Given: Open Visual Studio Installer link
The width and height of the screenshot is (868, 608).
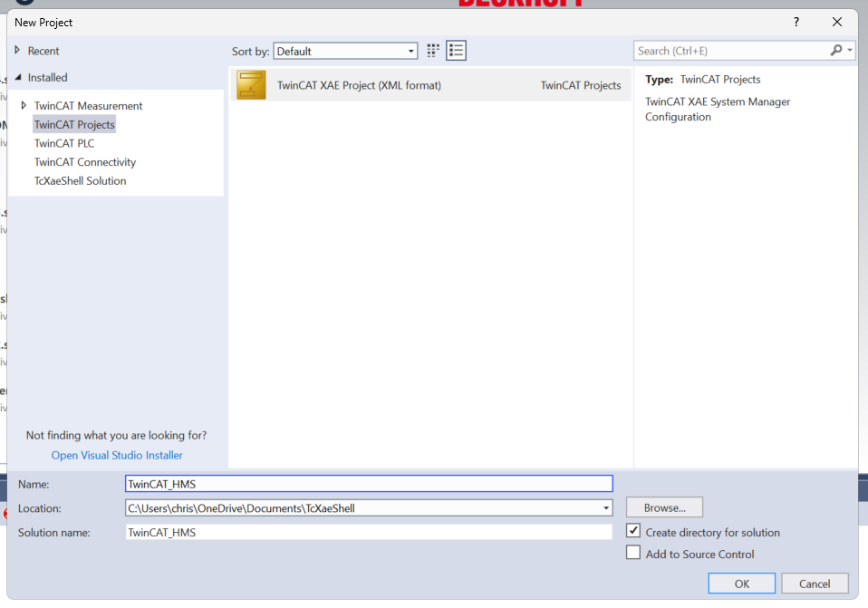Looking at the screenshot, I should tap(117, 455).
